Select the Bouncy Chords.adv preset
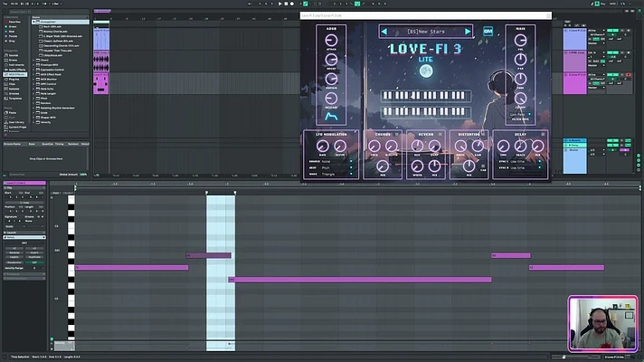The width and height of the screenshot is (644, 362). tap(57, 32)
